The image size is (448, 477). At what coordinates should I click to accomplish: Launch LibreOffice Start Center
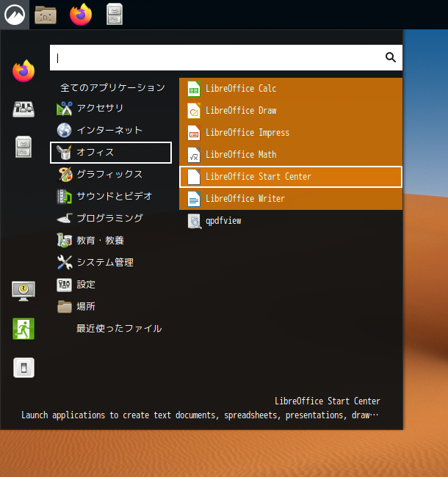[291, 177]
